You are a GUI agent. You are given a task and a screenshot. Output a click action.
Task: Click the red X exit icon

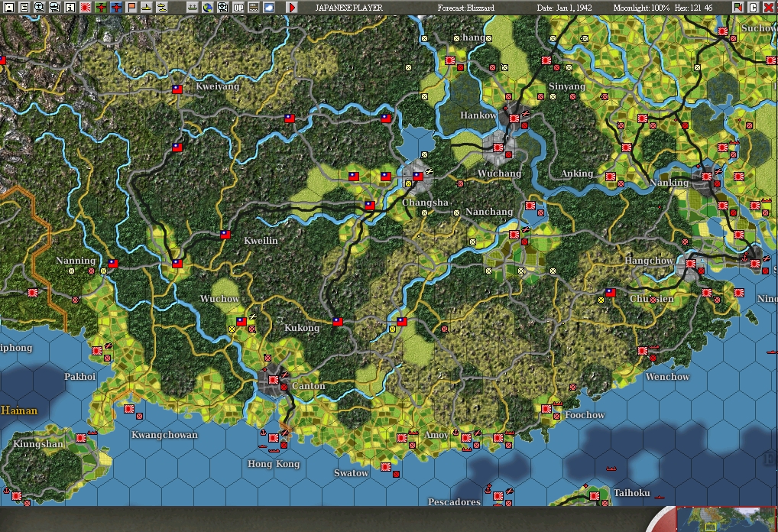769,8
